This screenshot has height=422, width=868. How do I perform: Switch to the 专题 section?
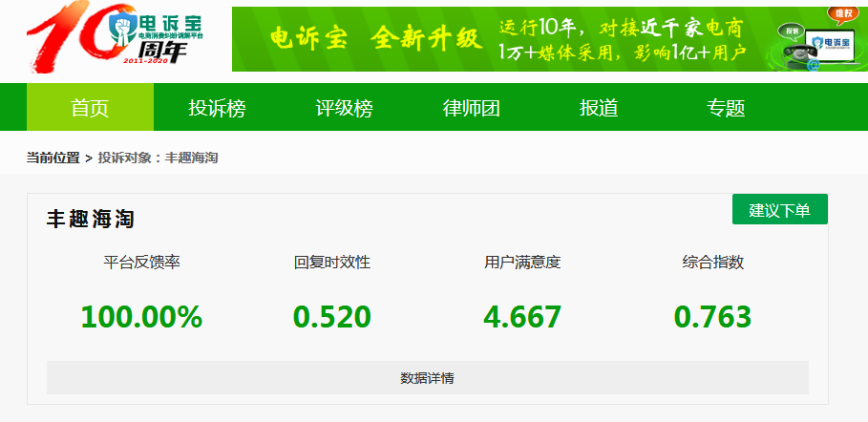(726, 108)
